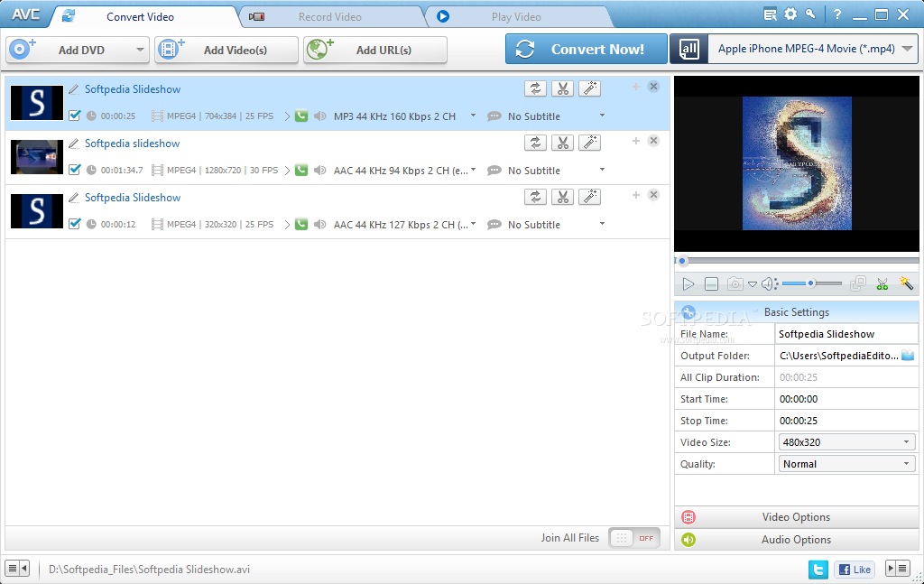
Task: Uncheck the first Softpedia Slideshow checkbox
Action: click(74, 116)
